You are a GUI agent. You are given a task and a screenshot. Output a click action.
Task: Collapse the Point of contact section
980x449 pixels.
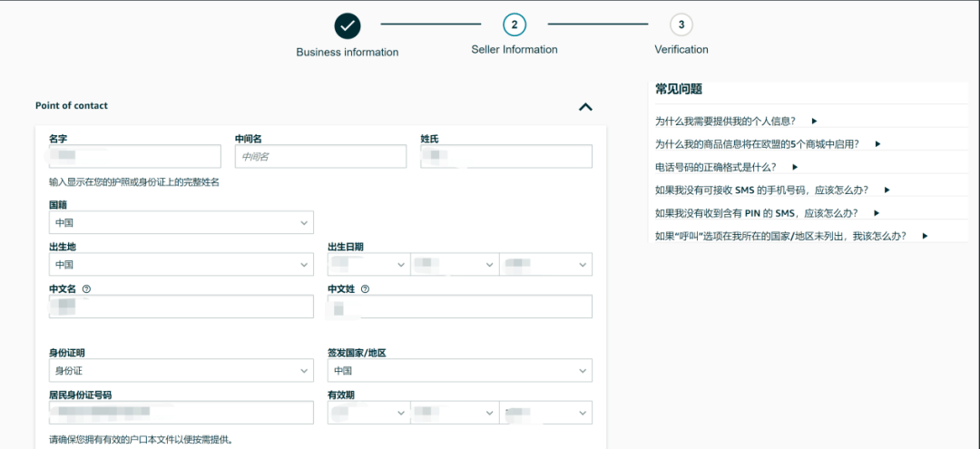click(585, 107)
